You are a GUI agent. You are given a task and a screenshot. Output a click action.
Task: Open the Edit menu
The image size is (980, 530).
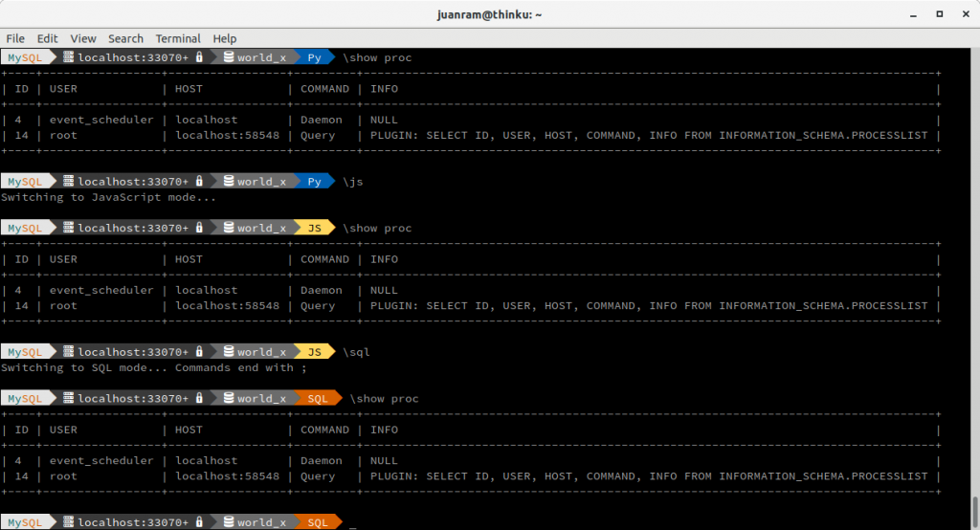pos(47,38)
